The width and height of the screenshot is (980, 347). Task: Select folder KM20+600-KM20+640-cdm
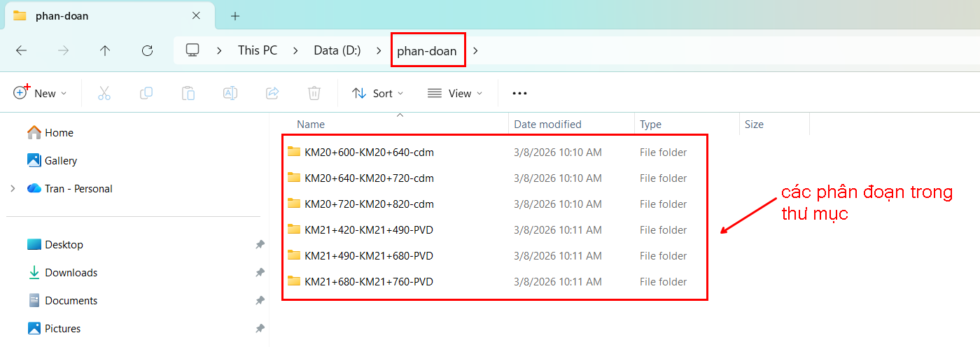369,153
